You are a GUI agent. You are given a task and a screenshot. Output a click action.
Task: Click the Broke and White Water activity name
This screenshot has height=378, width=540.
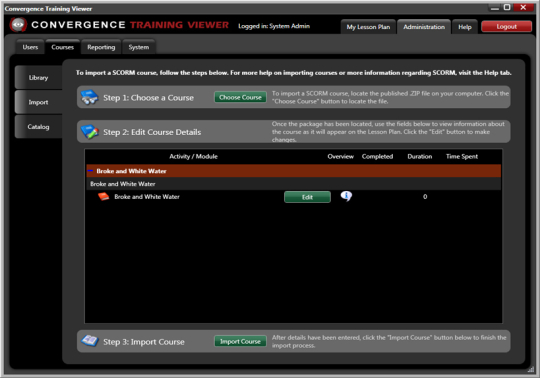pos(147,197)
